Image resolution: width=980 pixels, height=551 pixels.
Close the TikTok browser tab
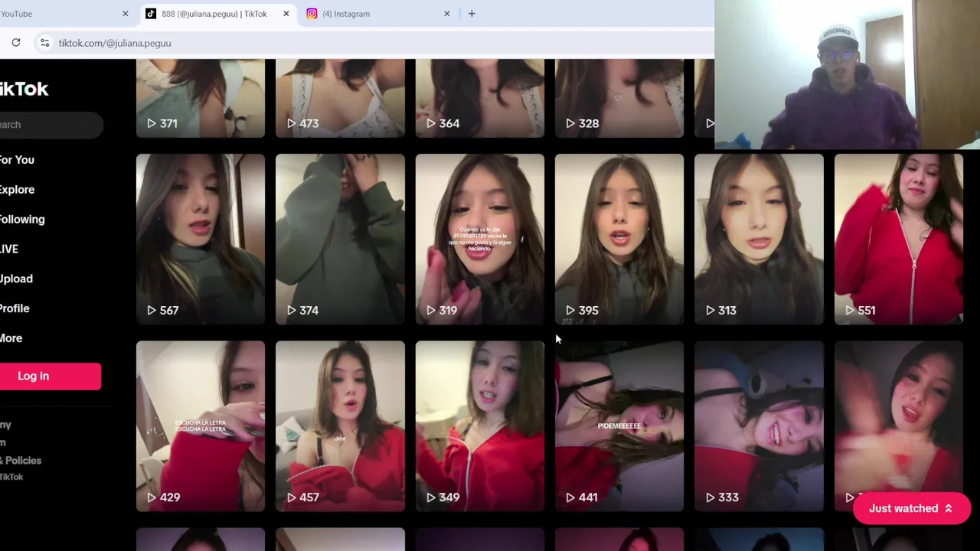click(286, 14)
